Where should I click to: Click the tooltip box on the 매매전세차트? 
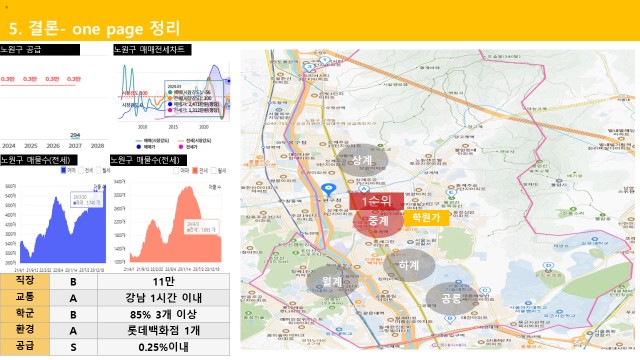(x=194, y=98)
